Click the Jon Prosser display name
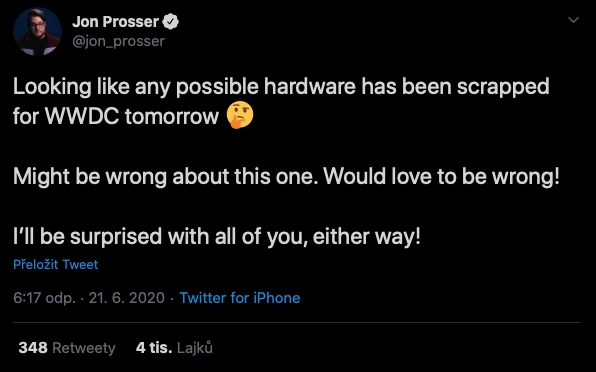This screenshot has height=372, width=596. point(116,22)
